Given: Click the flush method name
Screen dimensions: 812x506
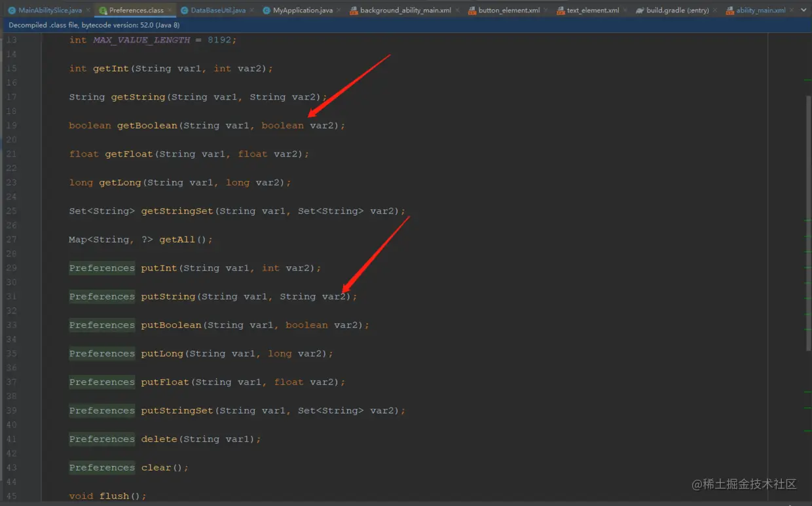Looking at the screenshot, I should click(114, 496).
